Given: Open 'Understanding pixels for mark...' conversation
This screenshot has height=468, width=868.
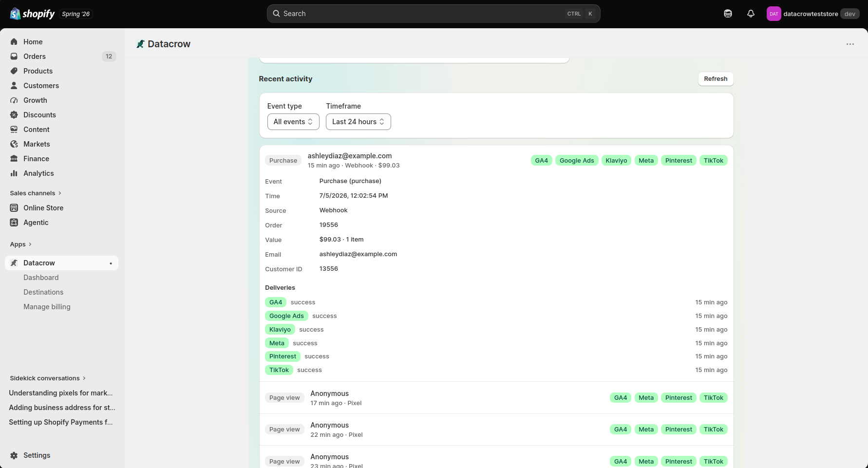Looking at the screenshot, I should 61,393.
